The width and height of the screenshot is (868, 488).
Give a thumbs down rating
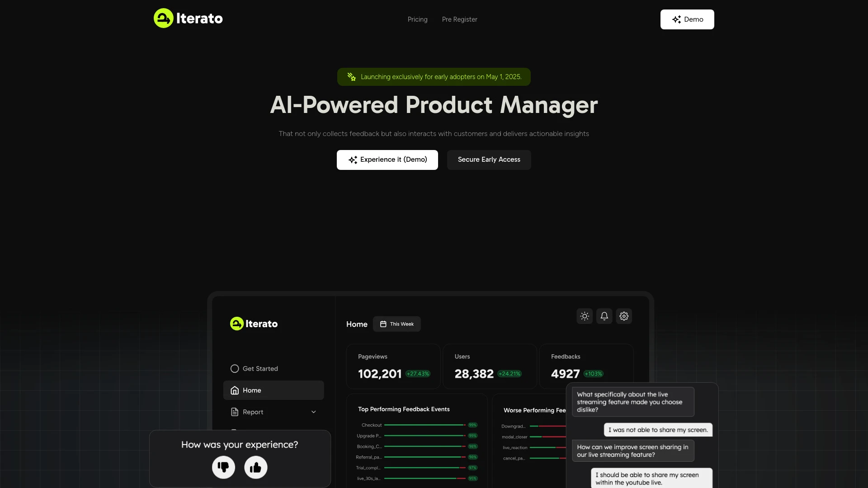(223, 467)
